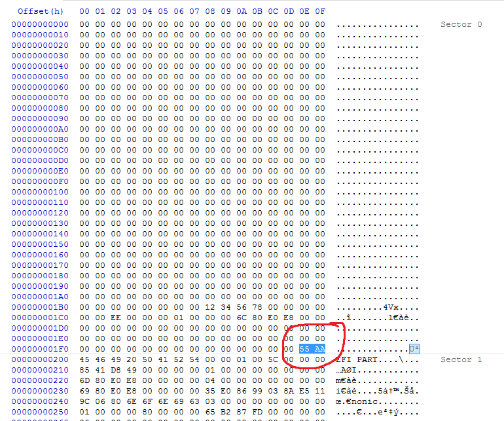This screenshot has height=421, width=504.
Task: Select the highlighted 55 byte in row 1F0
Action: (x=304, y=349)
